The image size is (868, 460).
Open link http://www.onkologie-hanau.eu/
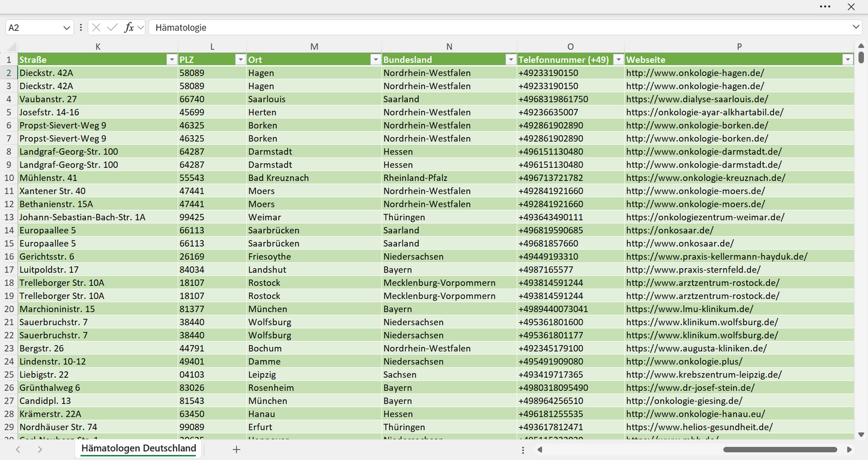point(696,414)
